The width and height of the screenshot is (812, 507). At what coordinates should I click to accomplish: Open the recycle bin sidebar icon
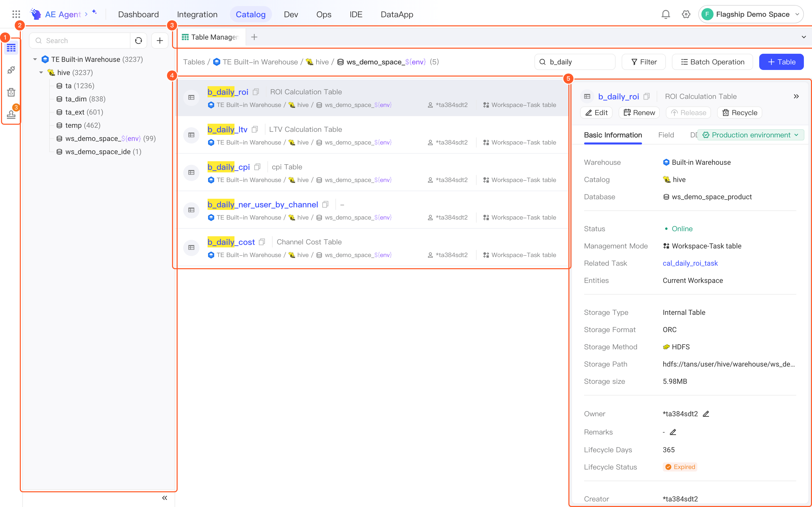point(11,92)
